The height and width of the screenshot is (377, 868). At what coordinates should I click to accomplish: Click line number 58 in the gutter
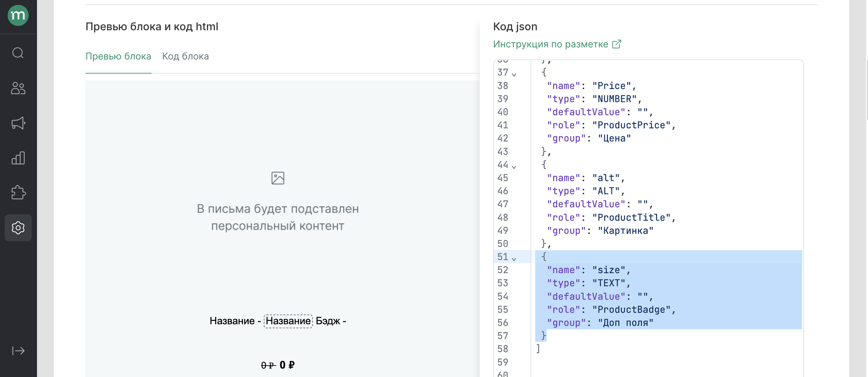tap(503, 349)
